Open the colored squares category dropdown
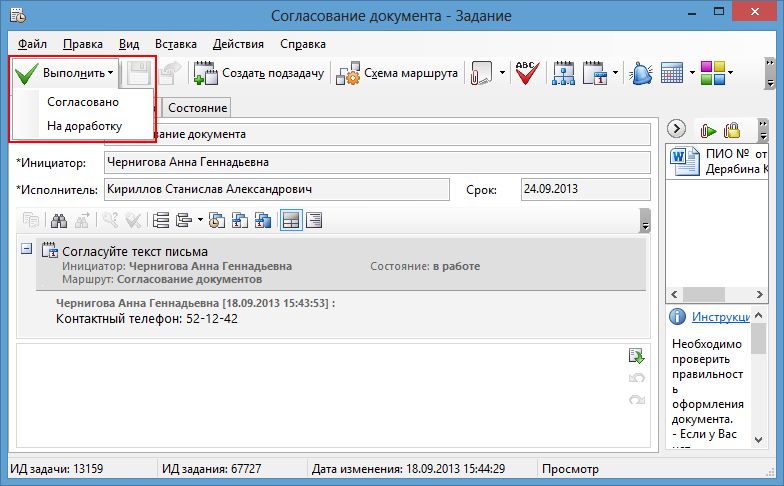 tap(716, 73)
